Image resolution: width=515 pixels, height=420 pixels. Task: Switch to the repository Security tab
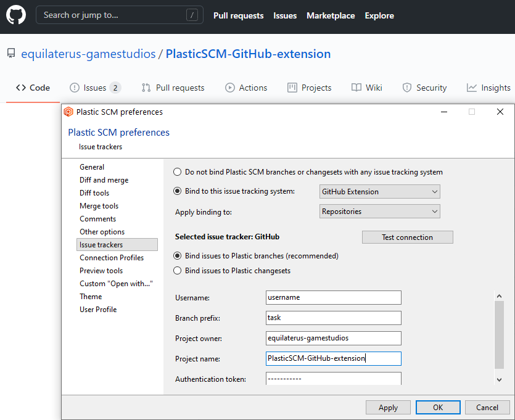click(425, 88)
